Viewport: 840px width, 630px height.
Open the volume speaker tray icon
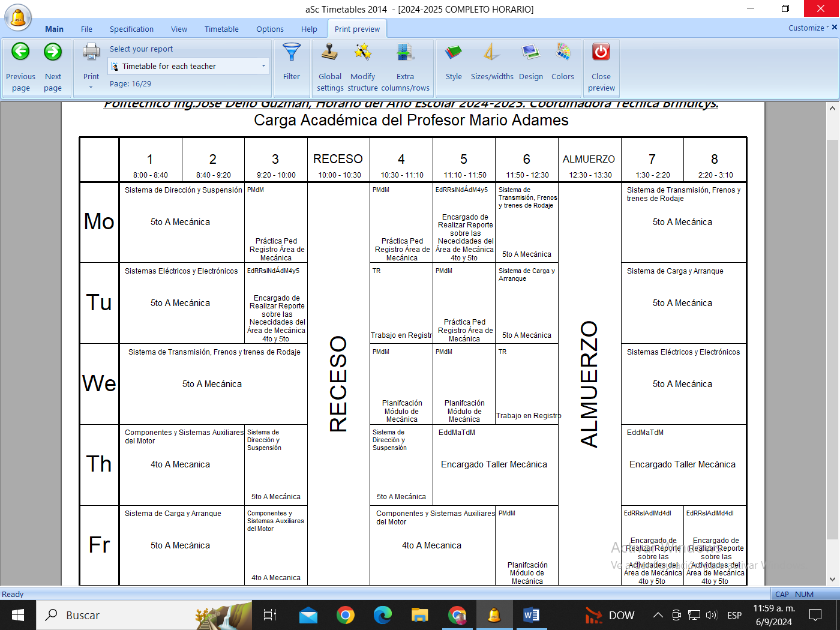click(712, 615)
